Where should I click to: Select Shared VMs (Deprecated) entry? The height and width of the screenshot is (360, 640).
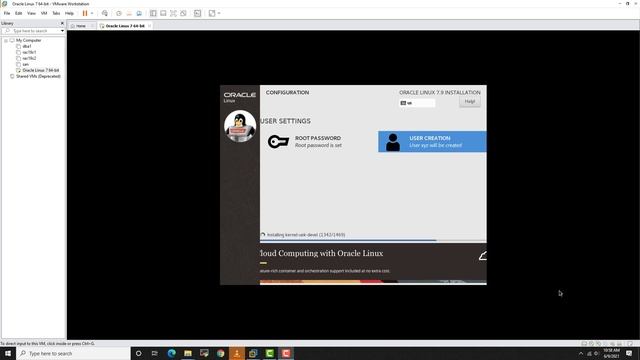[x=38, y=76]
